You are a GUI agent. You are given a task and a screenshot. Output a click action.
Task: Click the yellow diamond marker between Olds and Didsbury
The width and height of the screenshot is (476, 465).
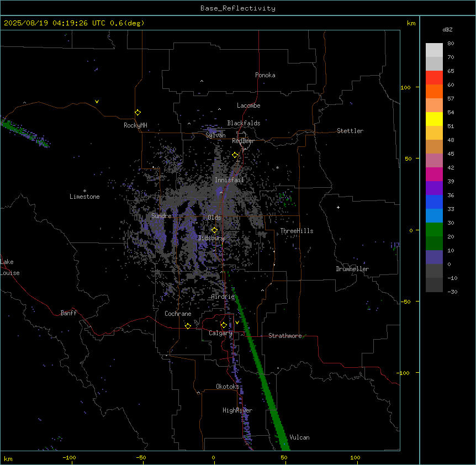tap(214, 230)
